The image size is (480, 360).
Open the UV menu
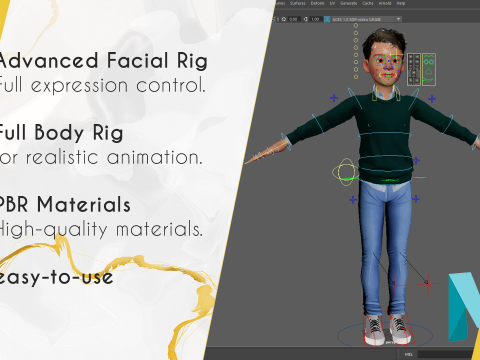pos(332,3)
